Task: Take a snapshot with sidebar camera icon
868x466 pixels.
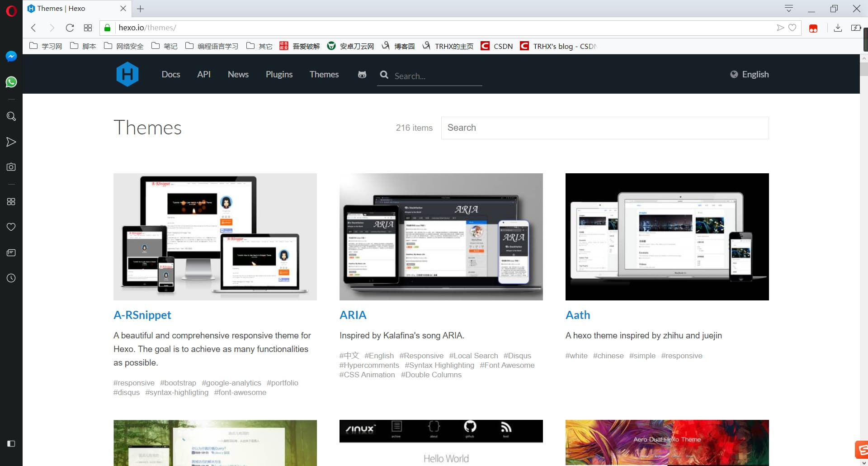Action: click(11, 167)
